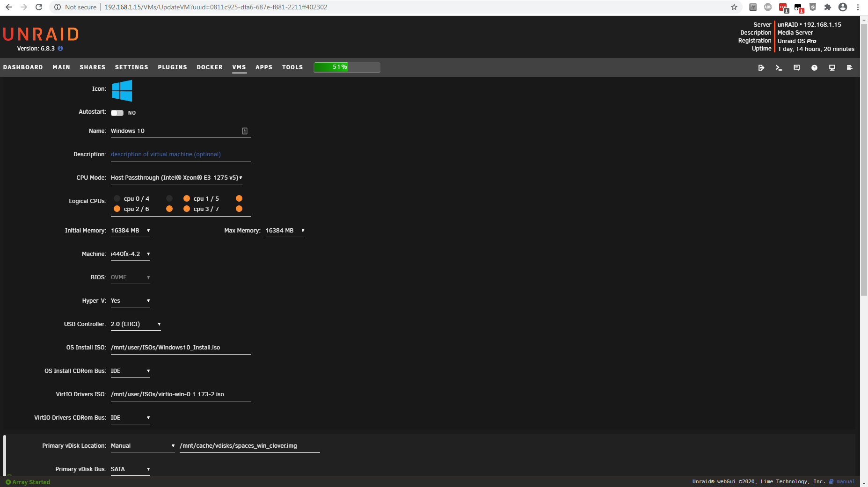
Task: Open the Chrome extensions puzzle piece icon
Action: tap(827, 7)
